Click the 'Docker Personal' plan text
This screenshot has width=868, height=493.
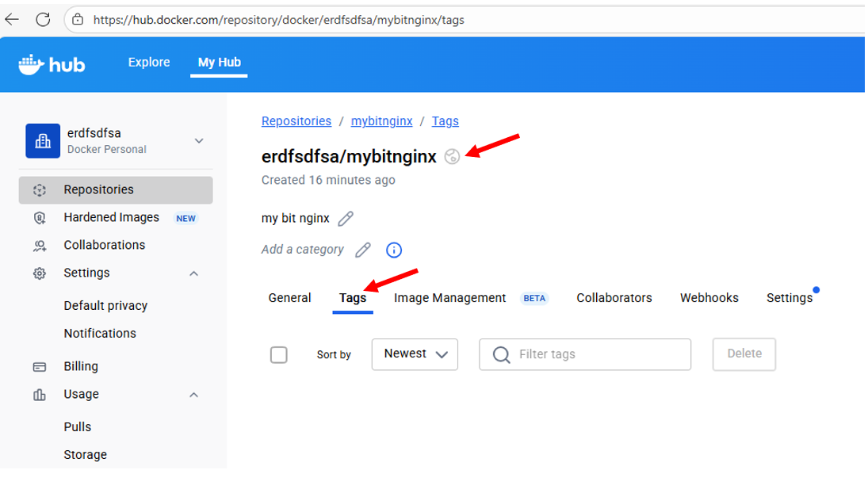[x=107, y=149]
